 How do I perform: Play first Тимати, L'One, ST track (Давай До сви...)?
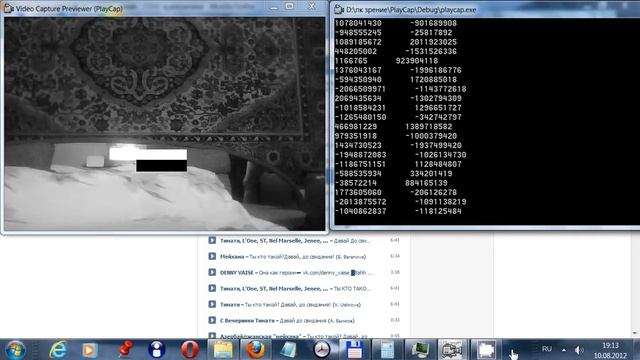pos(212,240)
